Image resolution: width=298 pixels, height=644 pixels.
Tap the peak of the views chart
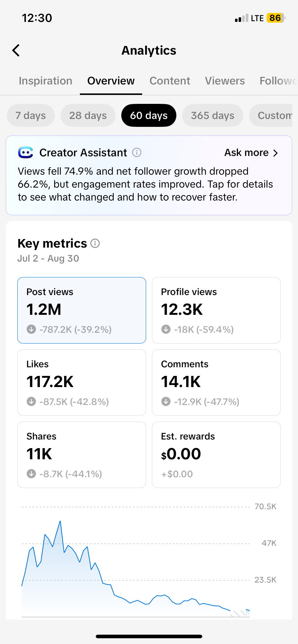click(x=60, y=521)
